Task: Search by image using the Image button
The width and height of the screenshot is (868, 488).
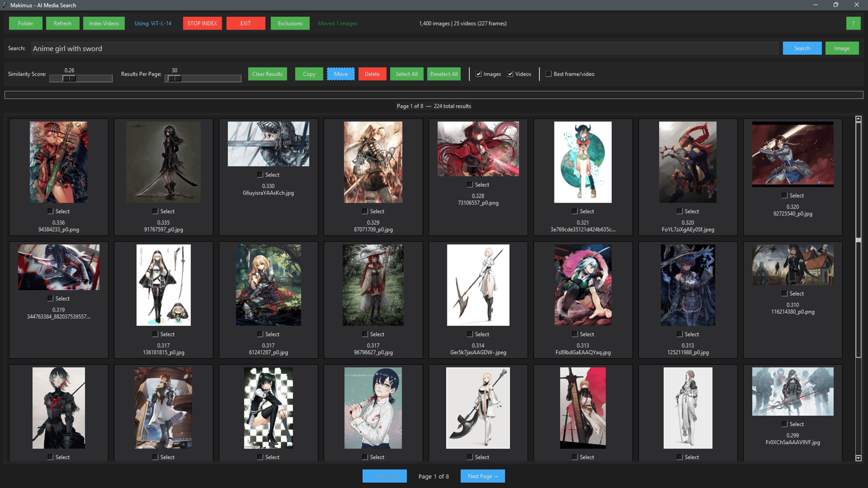Action: pos(842,48)
